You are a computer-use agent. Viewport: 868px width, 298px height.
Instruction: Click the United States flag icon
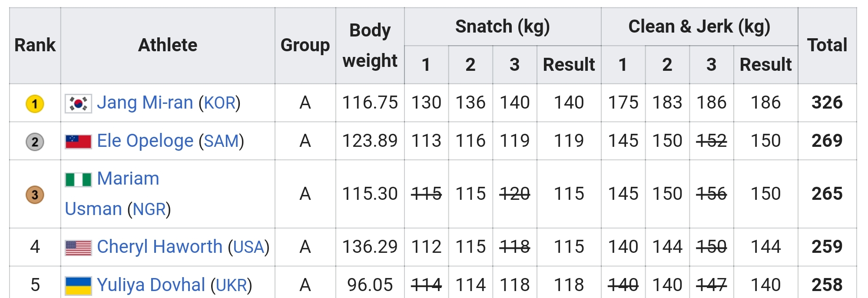[78, 248]
